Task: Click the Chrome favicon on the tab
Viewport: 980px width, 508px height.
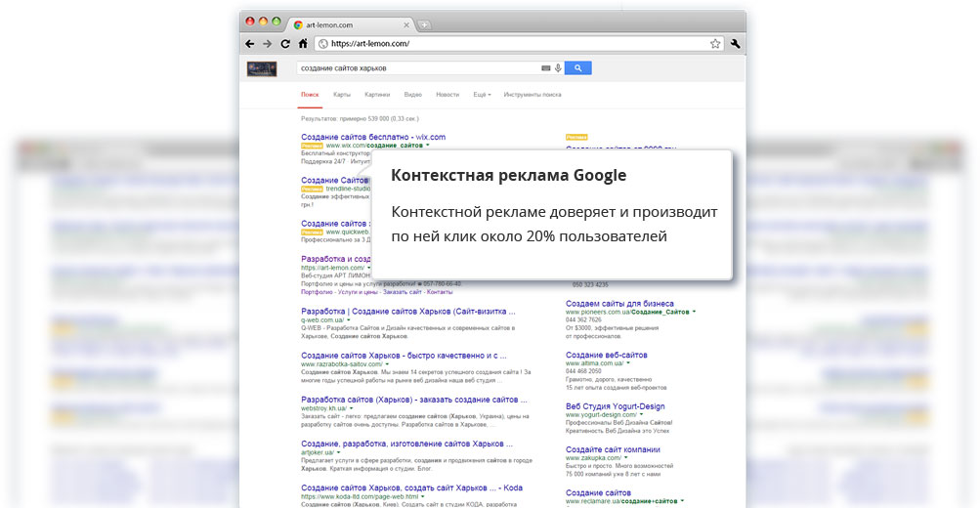Action: 298,25
